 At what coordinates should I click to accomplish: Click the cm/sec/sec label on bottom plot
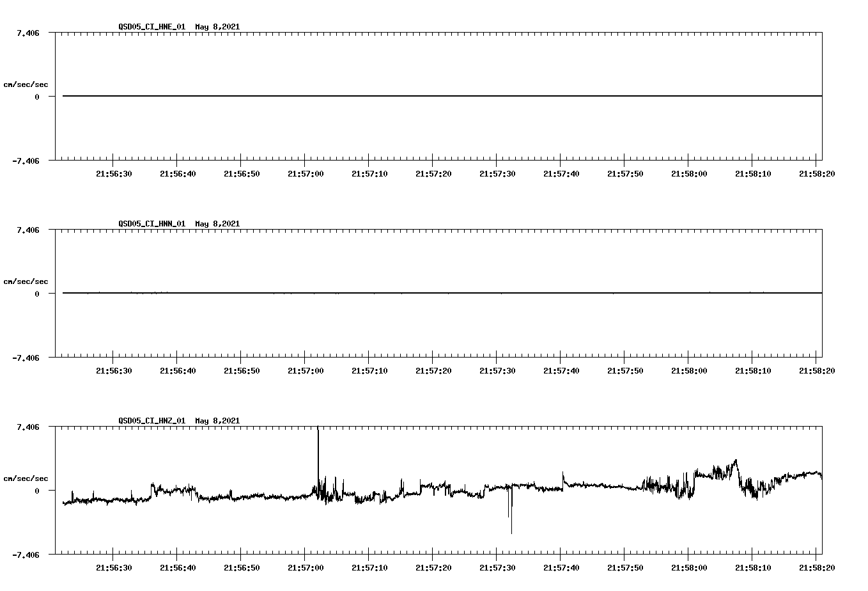[26, 477]
